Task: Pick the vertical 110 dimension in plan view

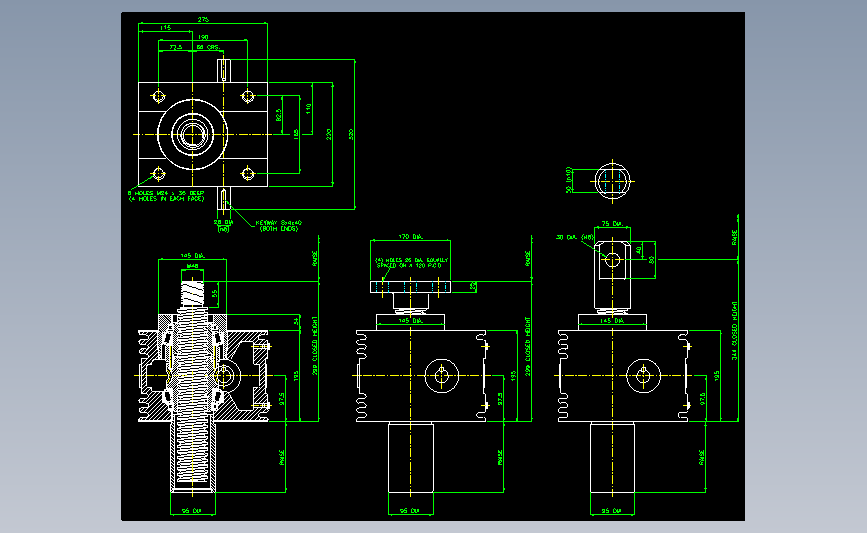Action: (309, 109)
